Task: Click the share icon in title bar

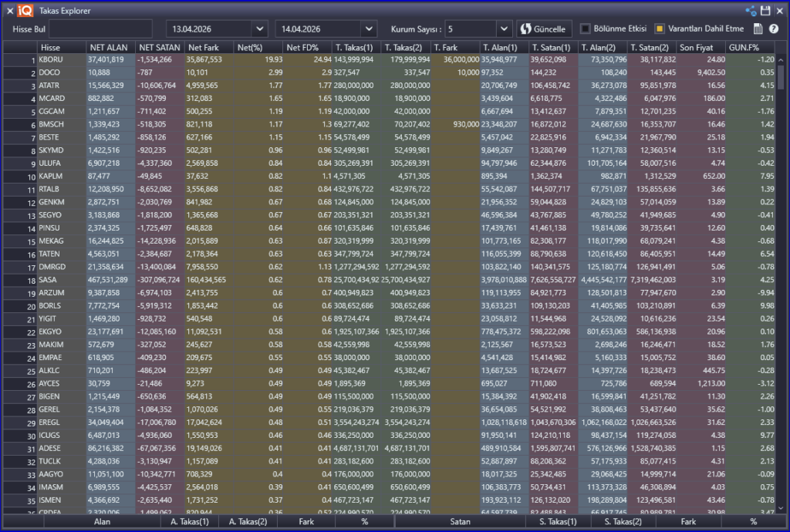Action: 751,11
